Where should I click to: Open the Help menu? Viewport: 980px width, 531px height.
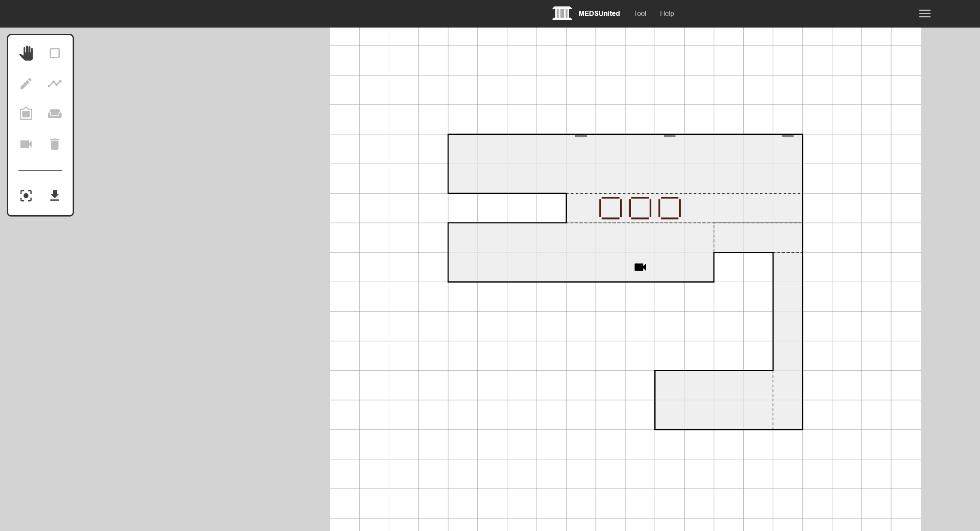coord(667,14)
